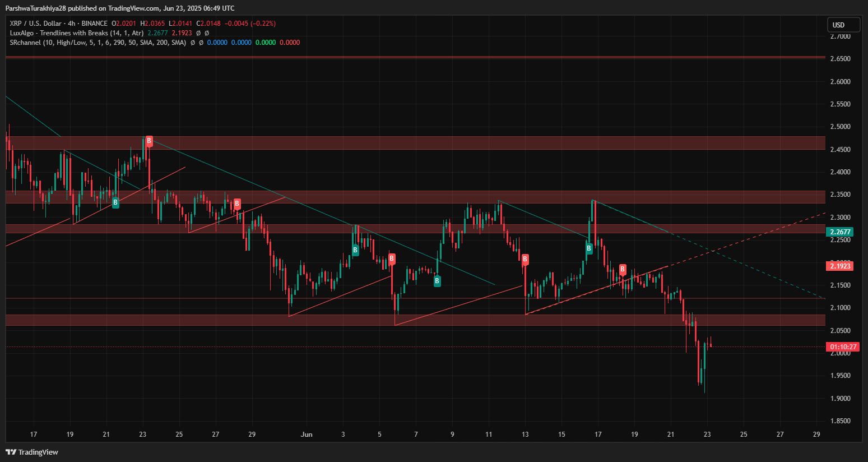Click the red resistance line at 2.6500
The image size is (868, 462).
coord(415,57)
